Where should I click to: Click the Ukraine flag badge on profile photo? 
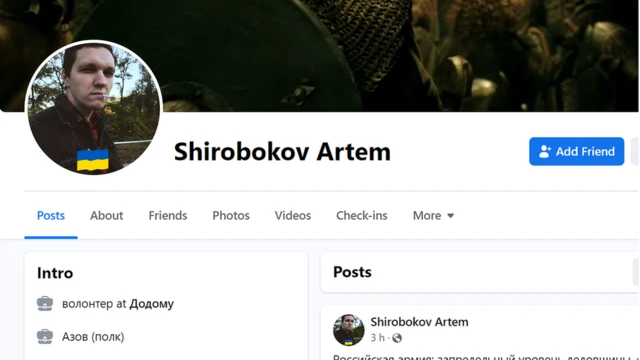coord(93,160)
